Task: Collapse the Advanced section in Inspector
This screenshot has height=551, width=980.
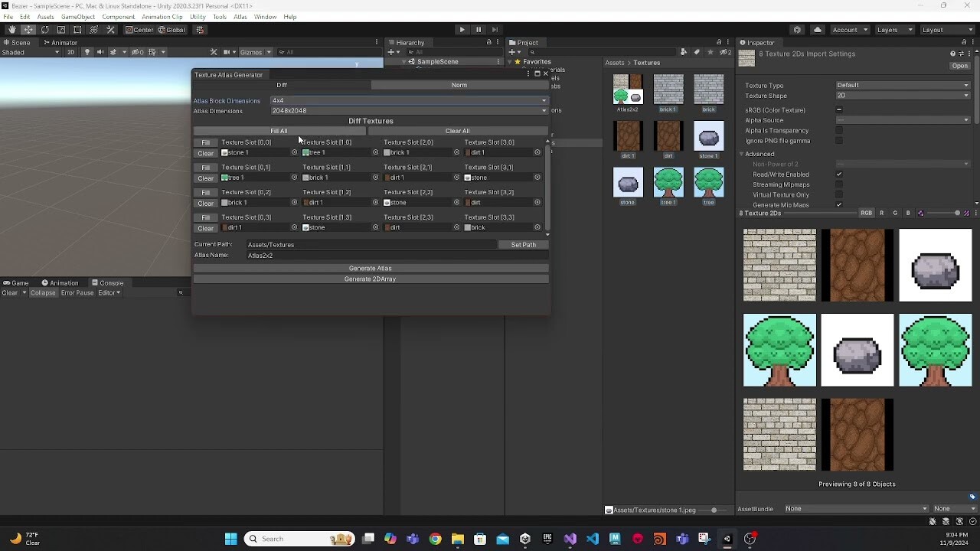Action: (x=743, y=154)
